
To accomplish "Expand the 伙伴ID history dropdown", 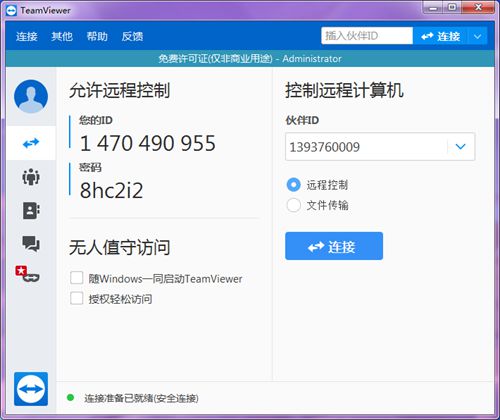I will point(461,146).
